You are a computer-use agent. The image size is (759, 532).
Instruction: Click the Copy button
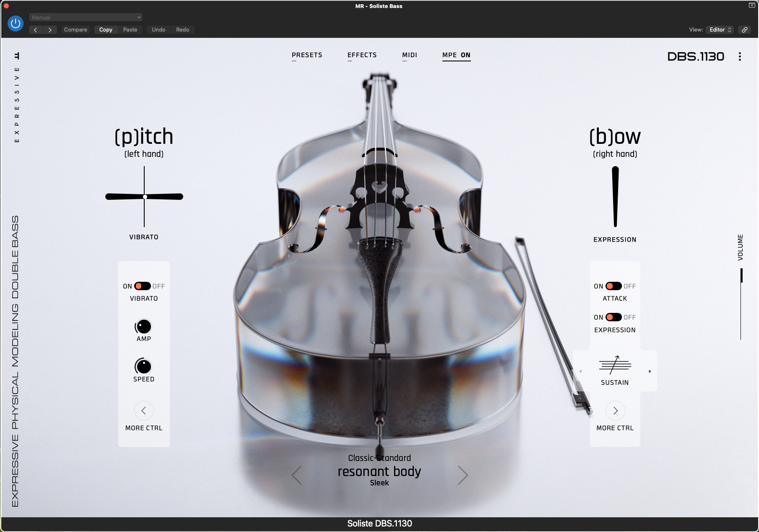(106, 30)
